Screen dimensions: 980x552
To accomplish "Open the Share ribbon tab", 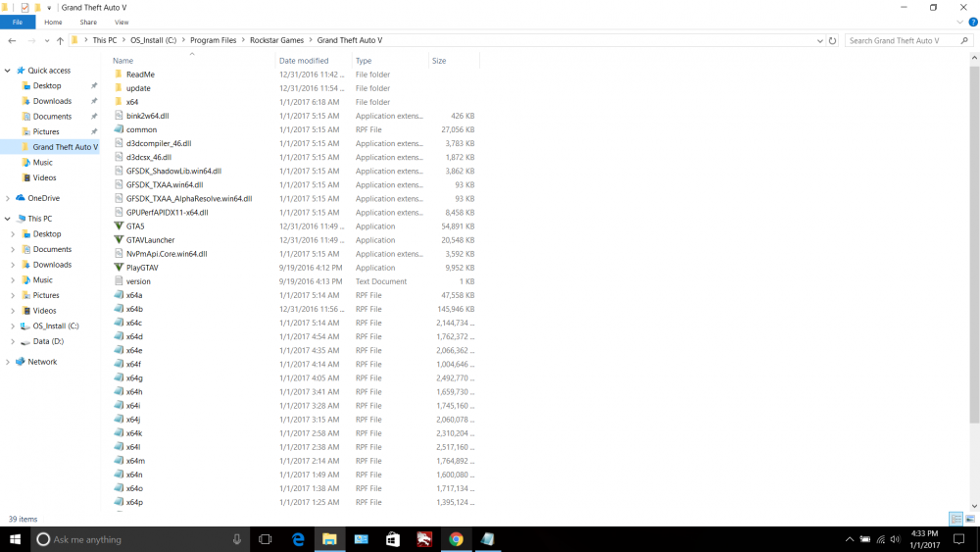I will (x=88, y=22).
